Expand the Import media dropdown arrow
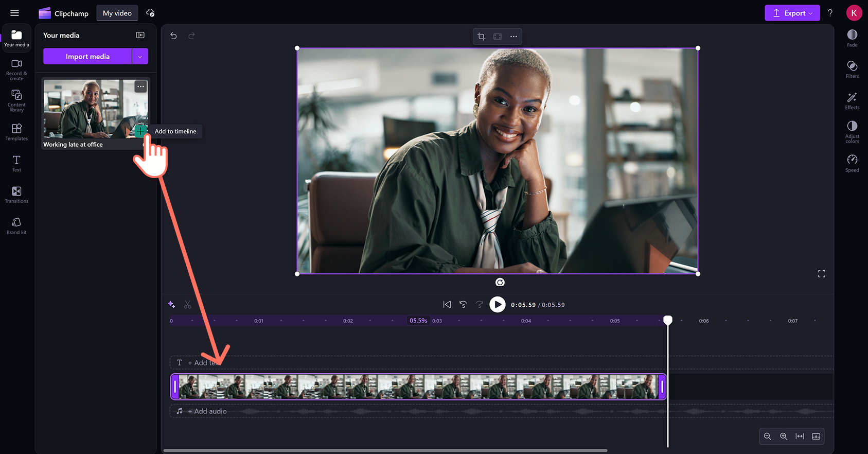The width and height of the screenshot is (868, 454). (140, 57)
